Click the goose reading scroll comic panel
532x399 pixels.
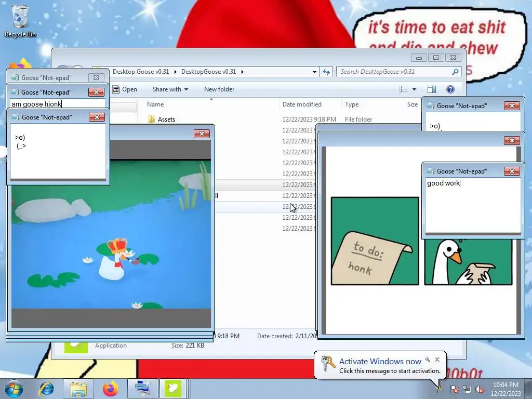tap(468, 262)
